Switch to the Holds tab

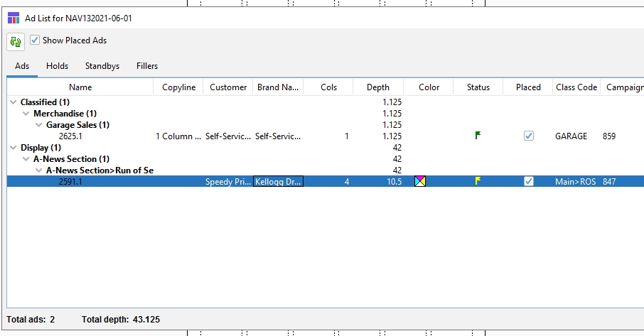pos(57,66)
